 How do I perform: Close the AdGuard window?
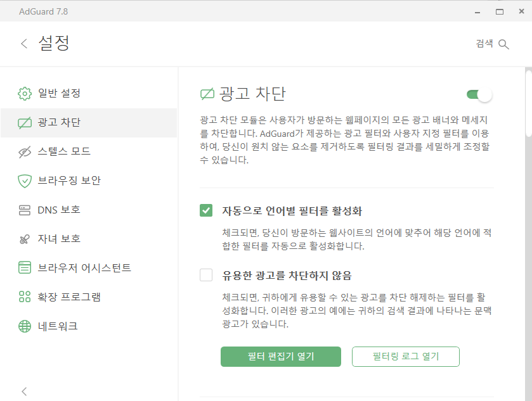point(521,11)
